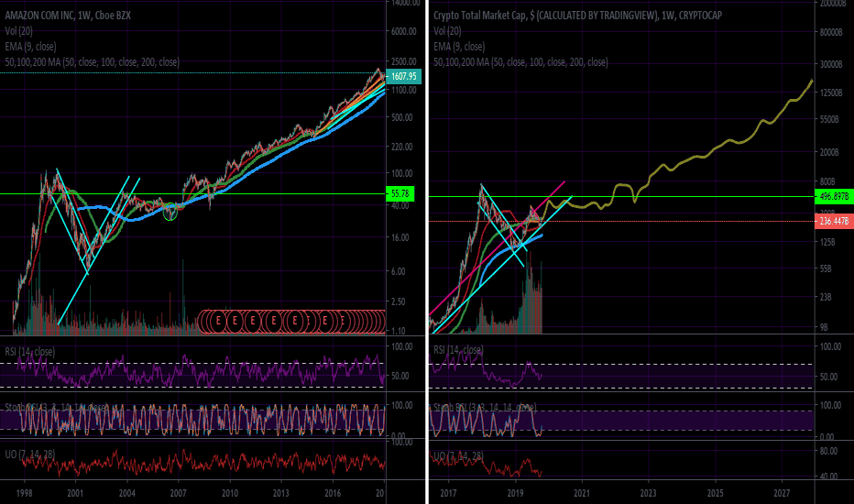
Task: Click 500.00 on Amazon price scale
Action: 402,117
